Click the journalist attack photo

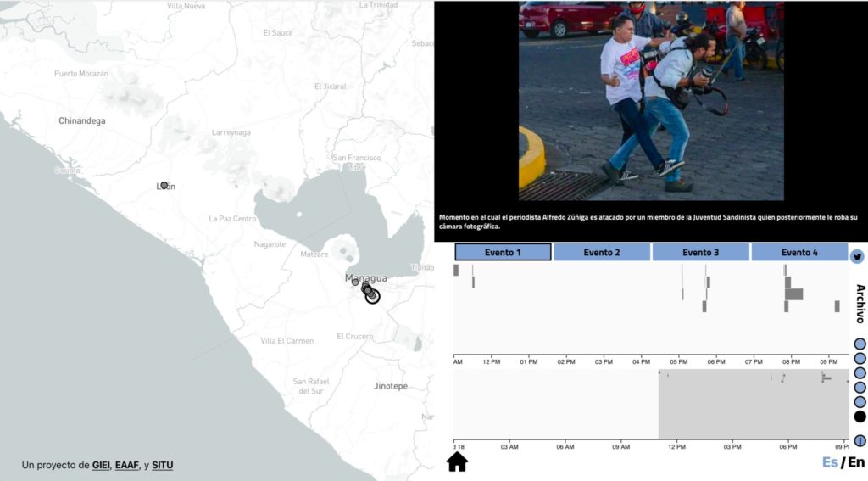pyautogui.click(x=651, y=100)
